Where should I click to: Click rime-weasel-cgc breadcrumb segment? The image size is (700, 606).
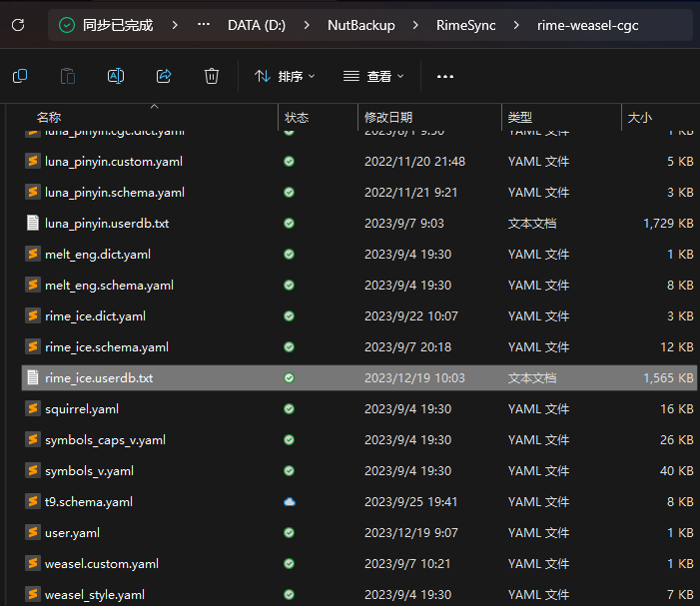coord(587,25)
